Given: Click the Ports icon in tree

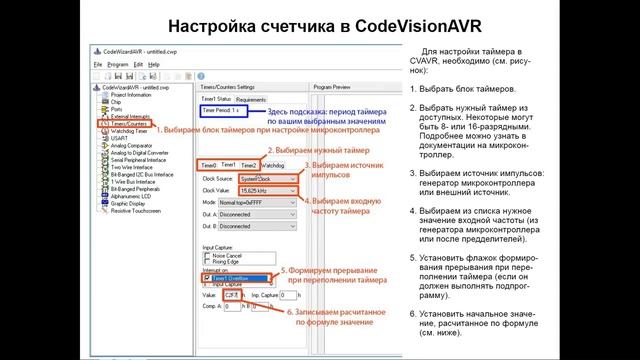Looking at the screenshot, I should pyautogui.click(x=105, y=109).
